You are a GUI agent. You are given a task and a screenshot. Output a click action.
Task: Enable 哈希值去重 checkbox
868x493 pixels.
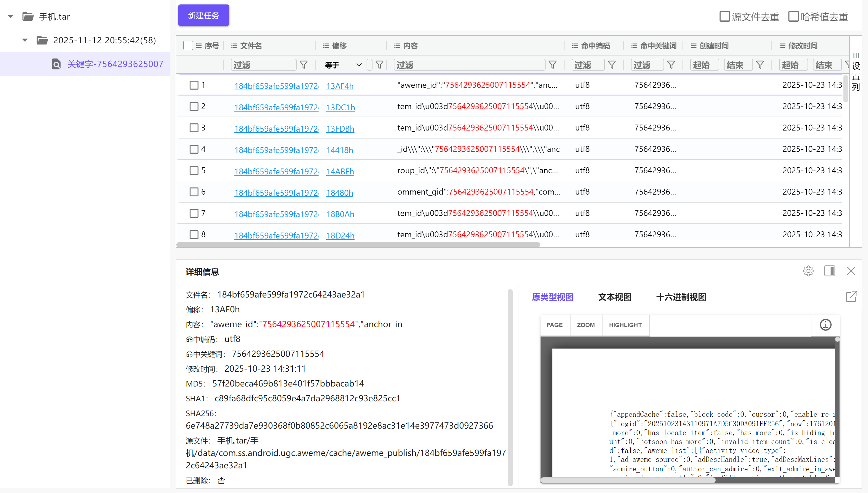click(x=793, y=16)
